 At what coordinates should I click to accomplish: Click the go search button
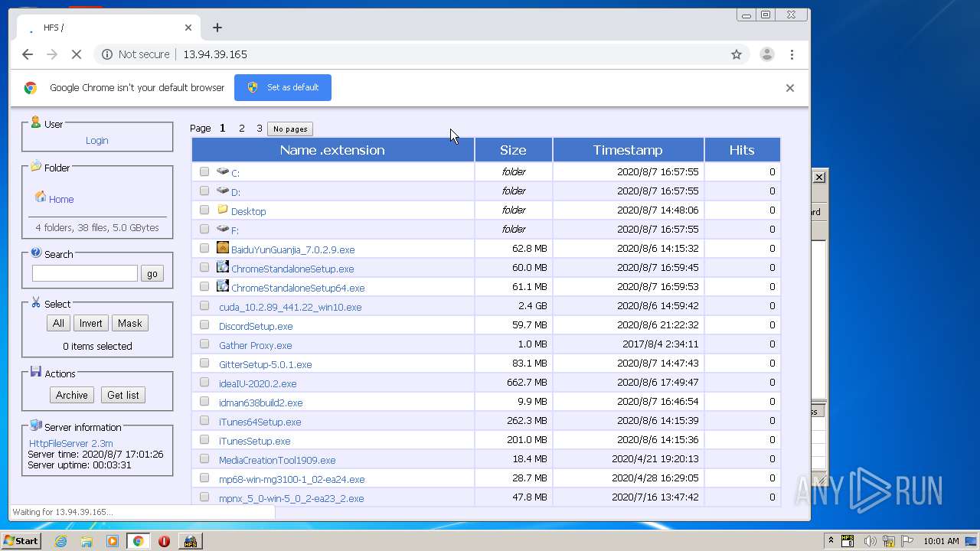click(152, 274)
